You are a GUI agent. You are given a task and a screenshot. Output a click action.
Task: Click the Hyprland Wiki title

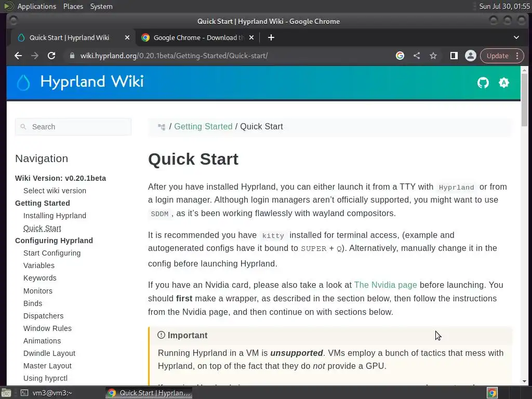(92, 82)
